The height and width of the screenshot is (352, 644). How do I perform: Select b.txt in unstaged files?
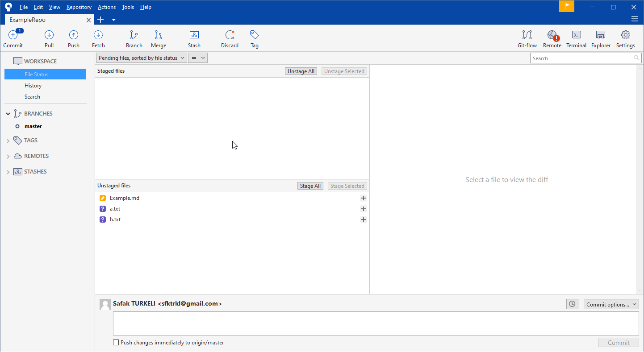point(232,219)
